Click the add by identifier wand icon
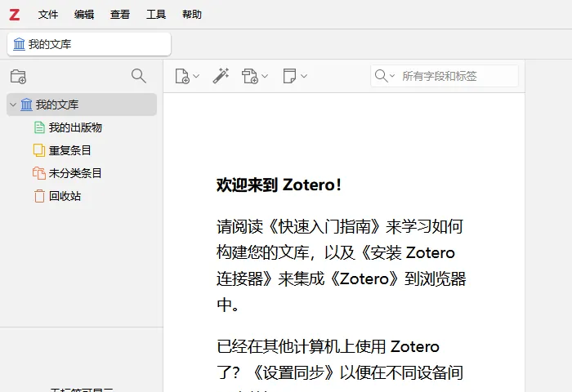Screen dimensions: 572x392 [221, 76]
